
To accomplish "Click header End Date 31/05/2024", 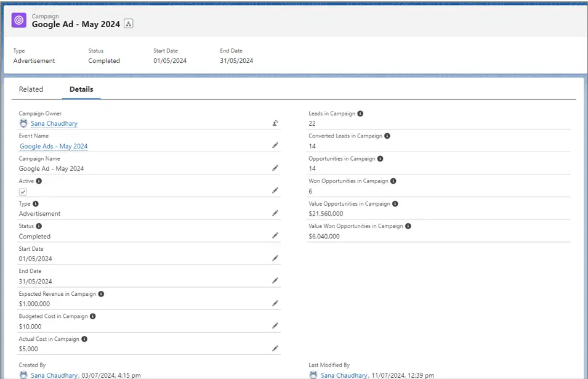I will coord(236,61).
